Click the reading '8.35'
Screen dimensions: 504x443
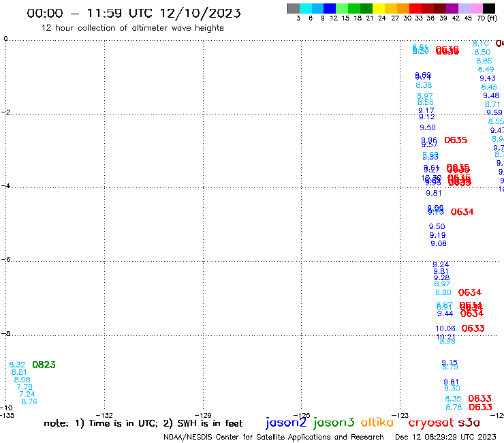[x=453, y=399]
